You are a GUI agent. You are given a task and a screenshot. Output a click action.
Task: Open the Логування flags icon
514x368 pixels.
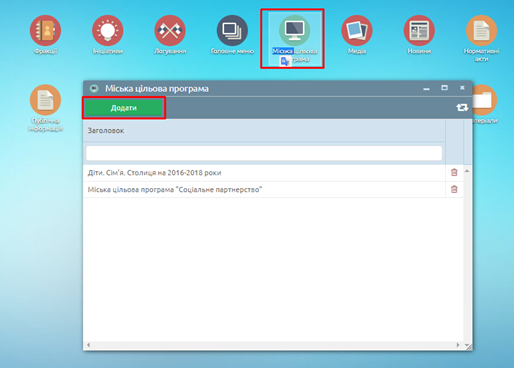click(170, 31)
